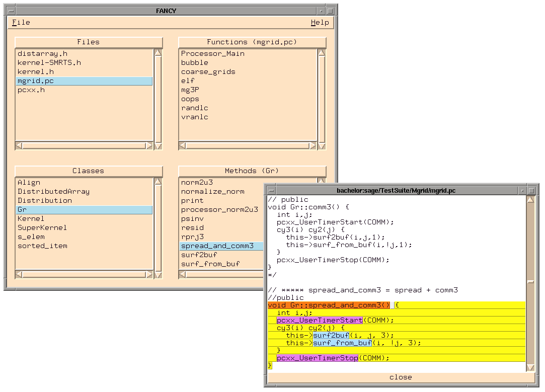The height and width of the screenshot is (392, 545).
Task: Click source viewer vertical scrollbar track
Action: tap(530, 284)
